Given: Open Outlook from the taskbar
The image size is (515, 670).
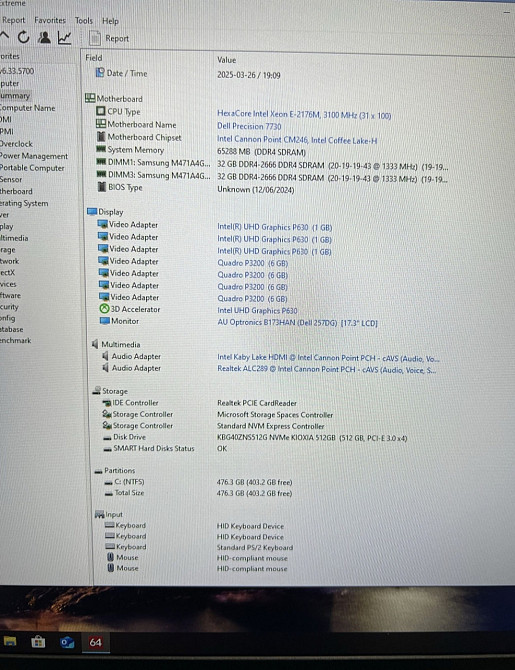Looking at the screenshot, I should pyautogui.click(x=67, y=642).
